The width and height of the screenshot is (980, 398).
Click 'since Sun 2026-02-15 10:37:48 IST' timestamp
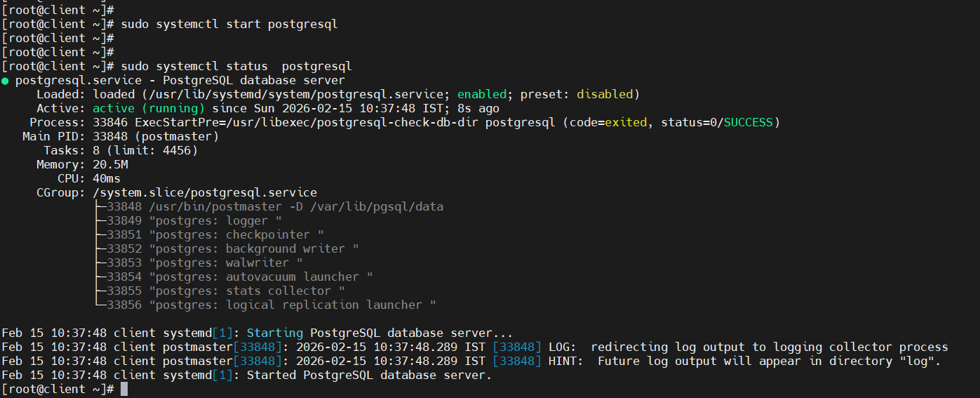click(327, 108)
